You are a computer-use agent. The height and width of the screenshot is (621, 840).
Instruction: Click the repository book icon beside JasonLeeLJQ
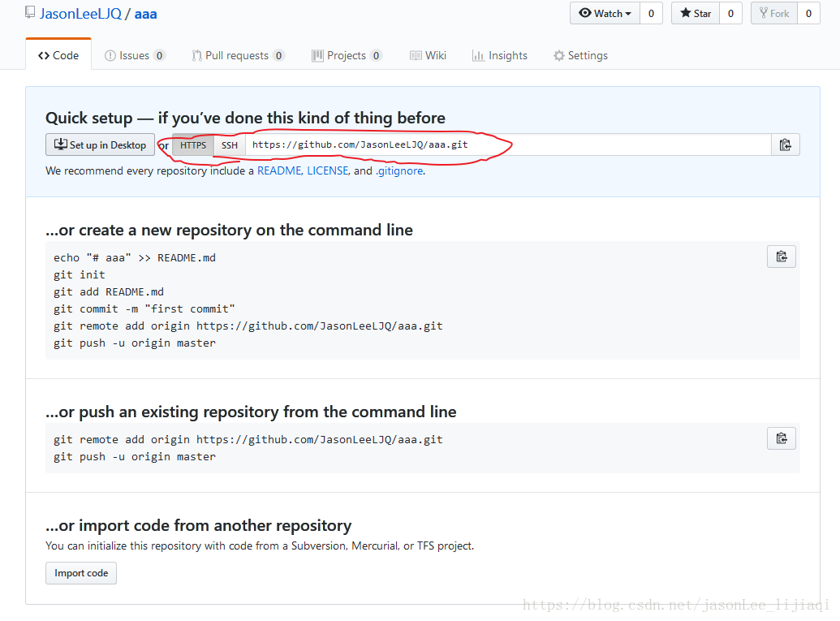pyautogui.click(x=30, y=13)
